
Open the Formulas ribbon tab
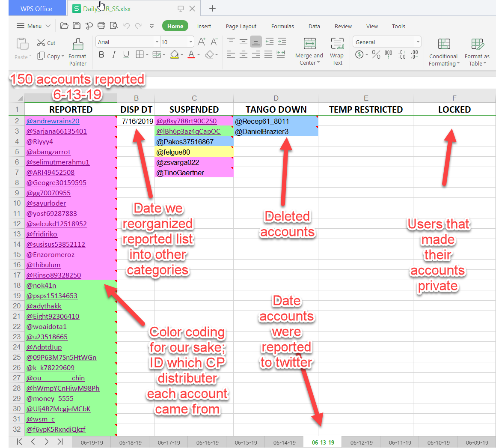point(282,26)
